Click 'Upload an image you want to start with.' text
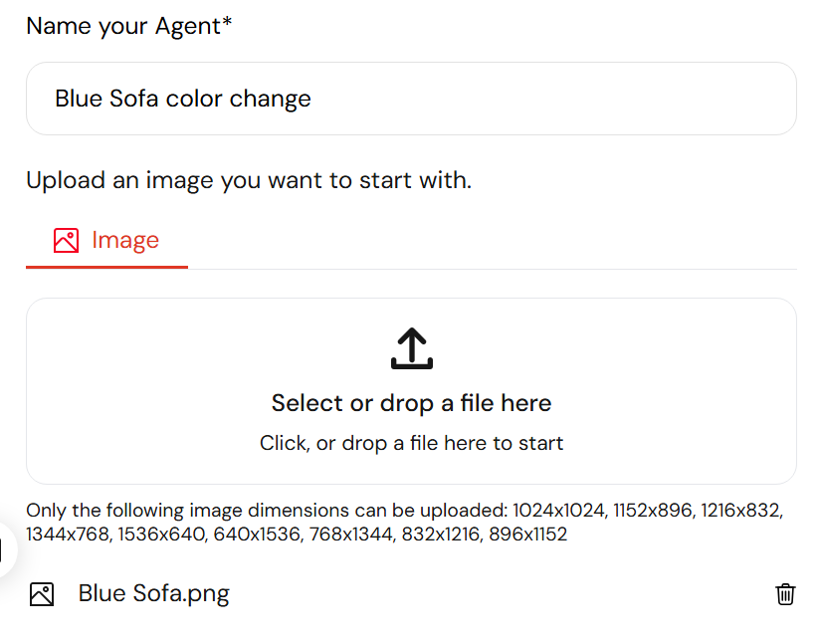The height and width of the screenshot is (644, 821). [249, 180]
